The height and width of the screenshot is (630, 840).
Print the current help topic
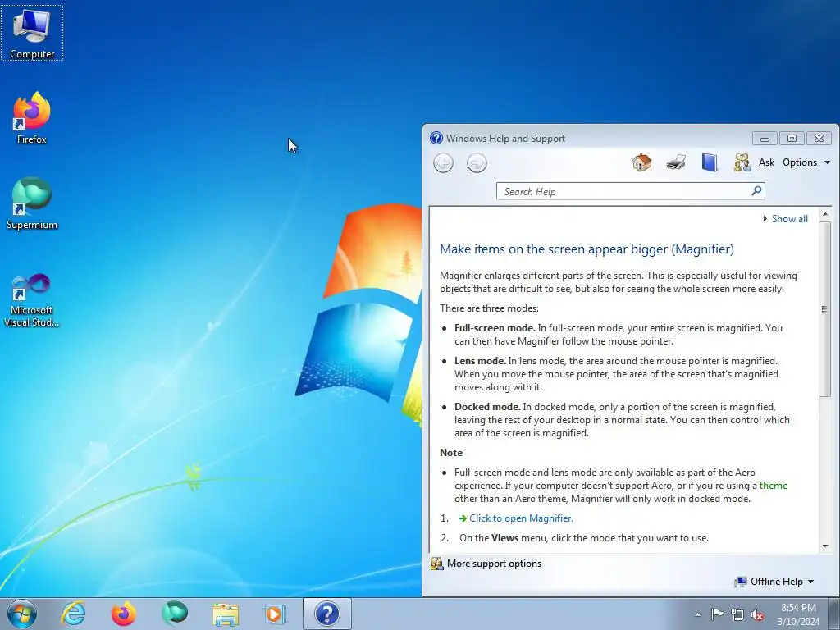coord(676,162)
